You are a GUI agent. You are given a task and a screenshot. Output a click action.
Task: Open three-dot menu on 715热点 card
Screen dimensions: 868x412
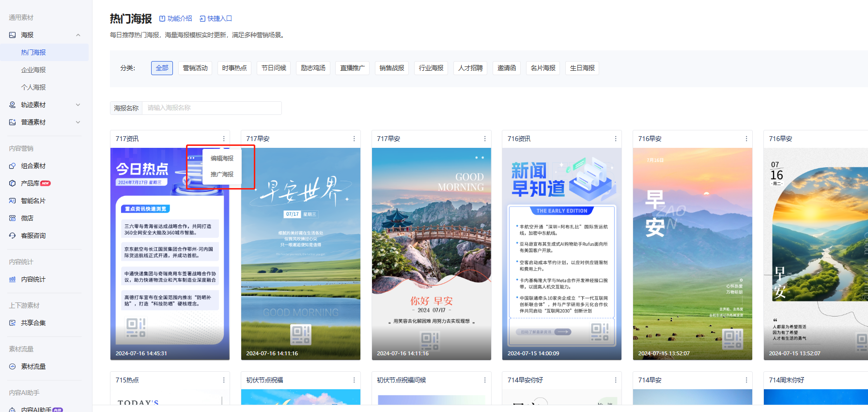coord(224,380)
